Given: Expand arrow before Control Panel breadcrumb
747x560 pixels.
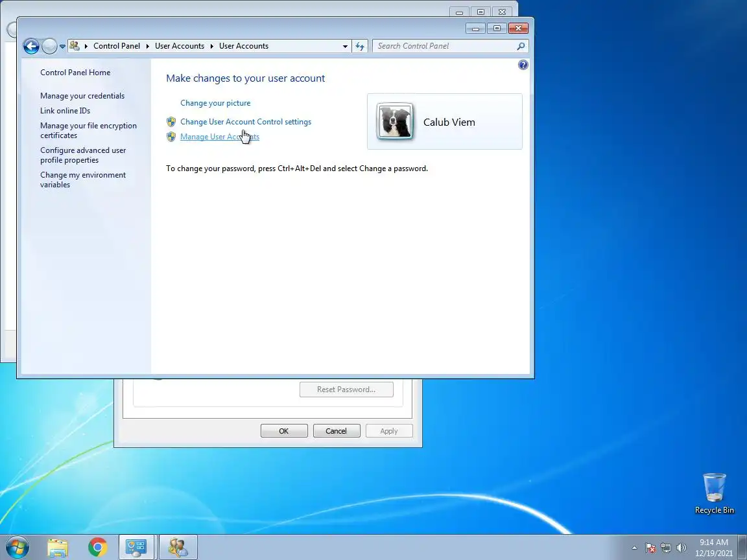Looking at the screenshot, I should 86,46.
